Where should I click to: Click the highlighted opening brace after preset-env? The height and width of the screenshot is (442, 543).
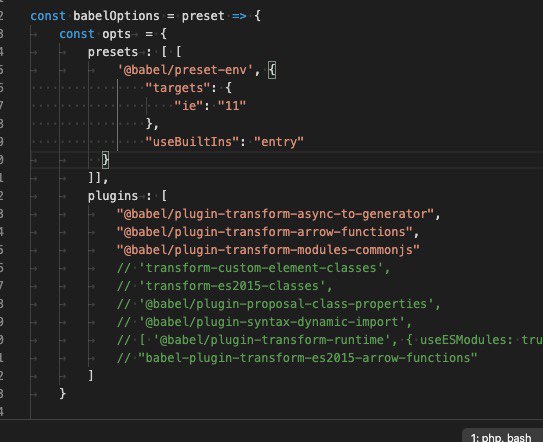(272, 70)
